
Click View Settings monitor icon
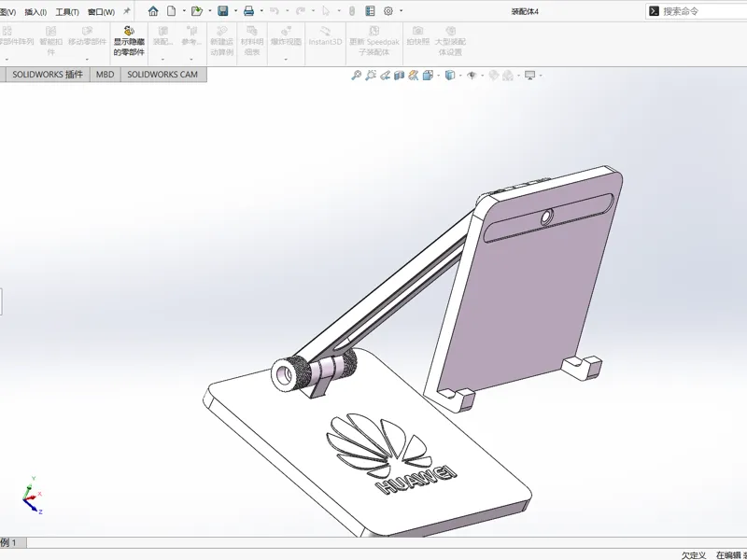(x=529, y=76)
